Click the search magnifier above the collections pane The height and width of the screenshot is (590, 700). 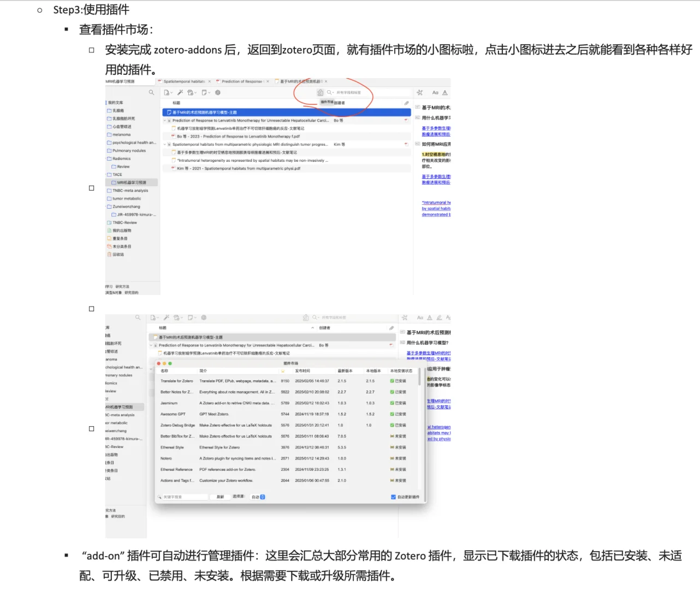coord(151,92)
